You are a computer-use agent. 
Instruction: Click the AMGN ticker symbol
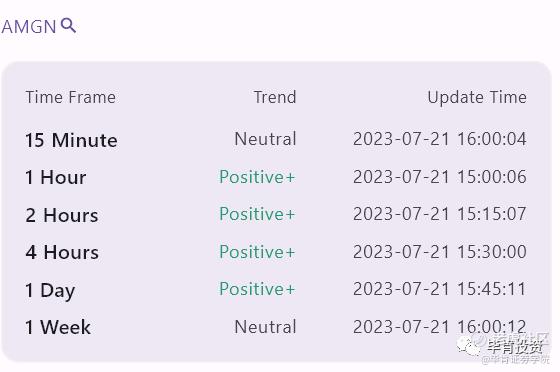(29, 27)
